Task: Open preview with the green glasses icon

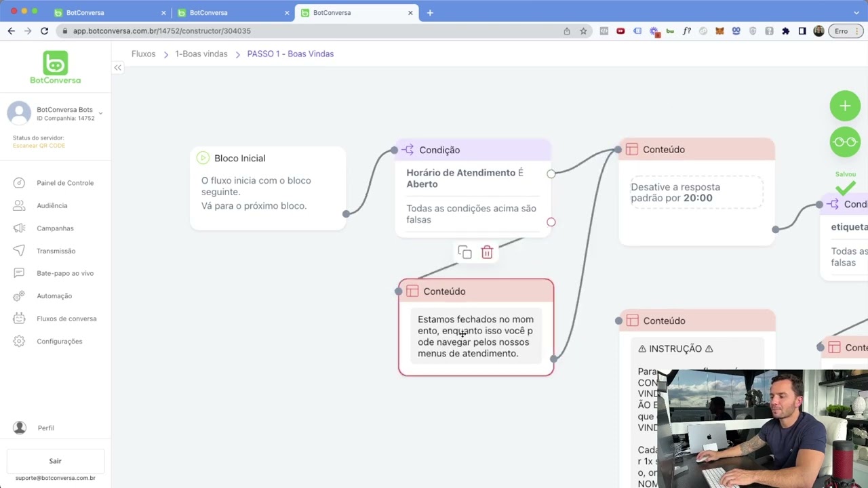Action: pos(845,142)
